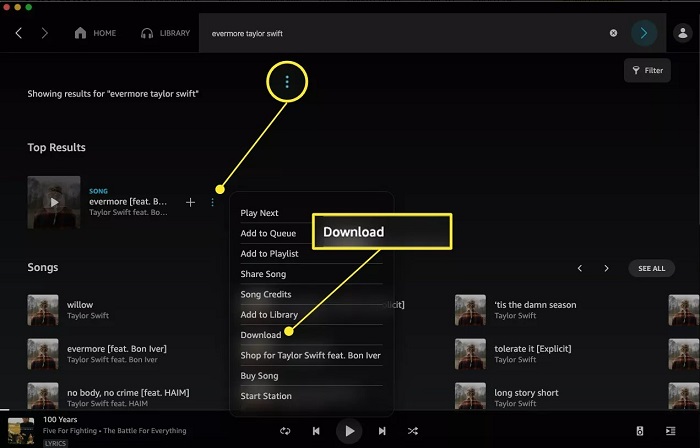The width and height of the screenshot is (700, 448).
Task: Skip to previous track
Action: coord(316,431)
